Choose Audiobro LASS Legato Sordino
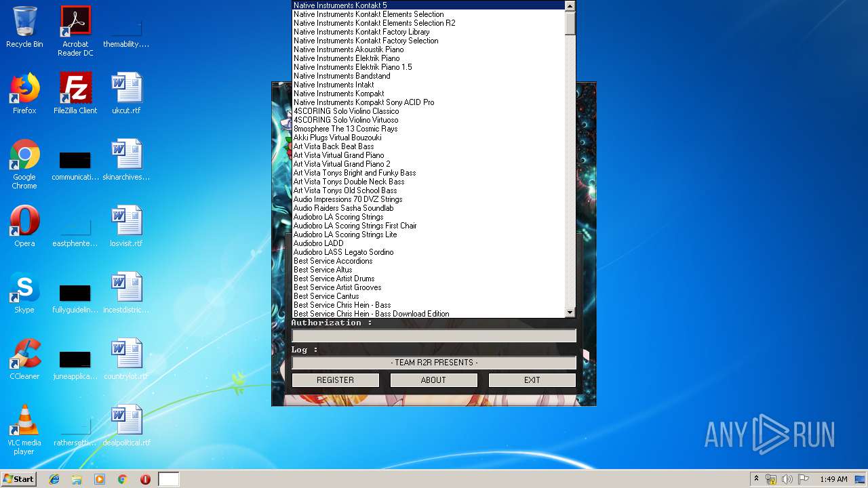868x488 pixels. (428, 252)
